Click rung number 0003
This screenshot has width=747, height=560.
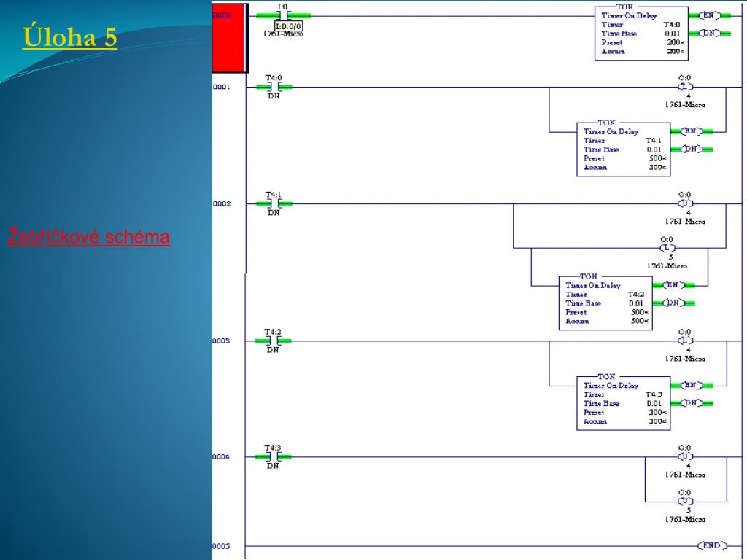pos(222,341)
